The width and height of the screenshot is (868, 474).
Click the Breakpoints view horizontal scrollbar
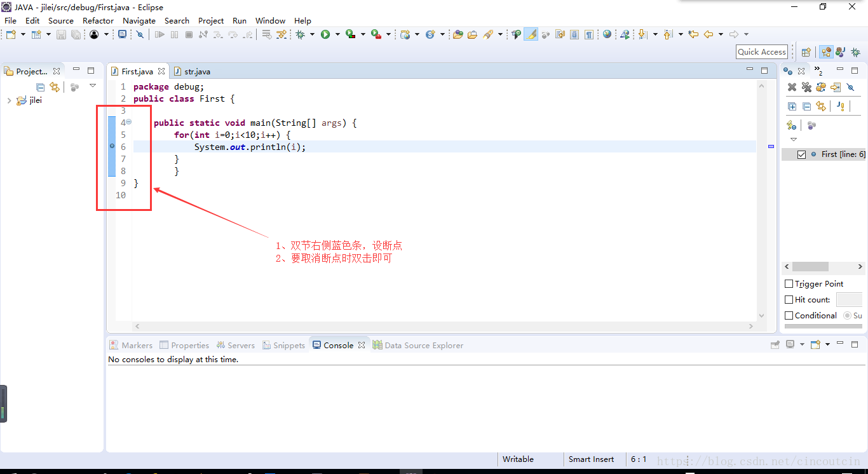point(810,267)
